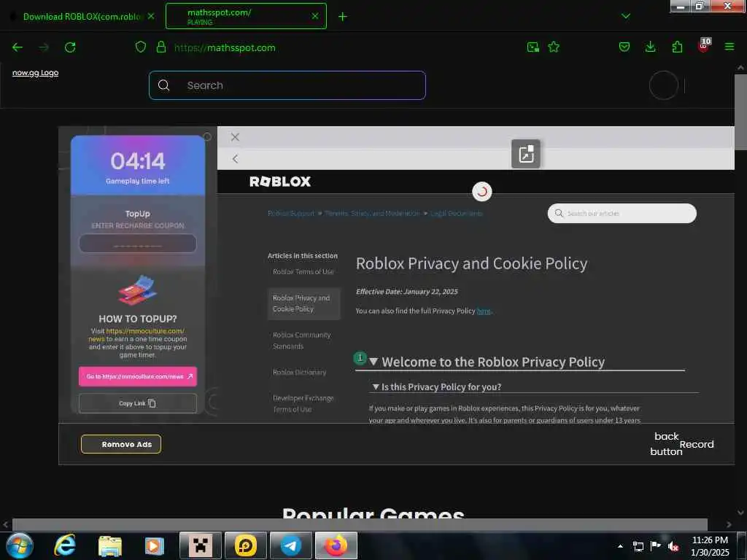Open the Roblox Dictionary article
Viewport: 747px width, 560px height.
pyautogui.click(x=299, y=373)
